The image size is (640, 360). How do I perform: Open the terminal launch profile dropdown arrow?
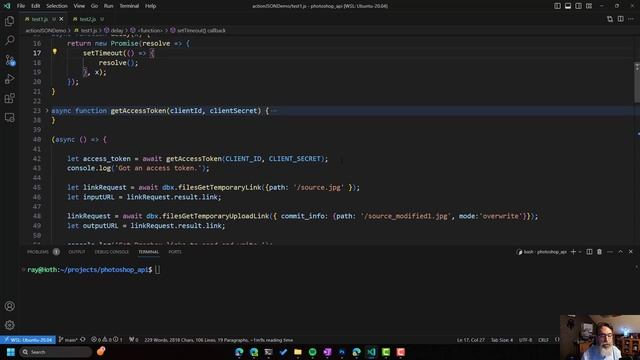[x=580, y=252]
